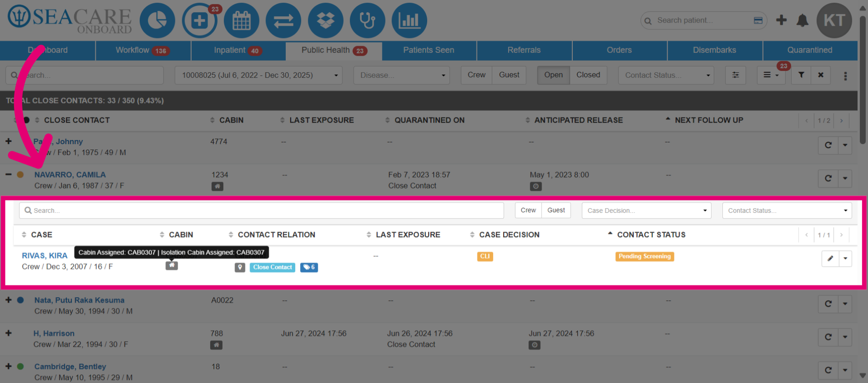Open action dropdown arrow in RIVAS, KIRA row
The width and height of the screenshot is (868, 383).
pos(845,259)
